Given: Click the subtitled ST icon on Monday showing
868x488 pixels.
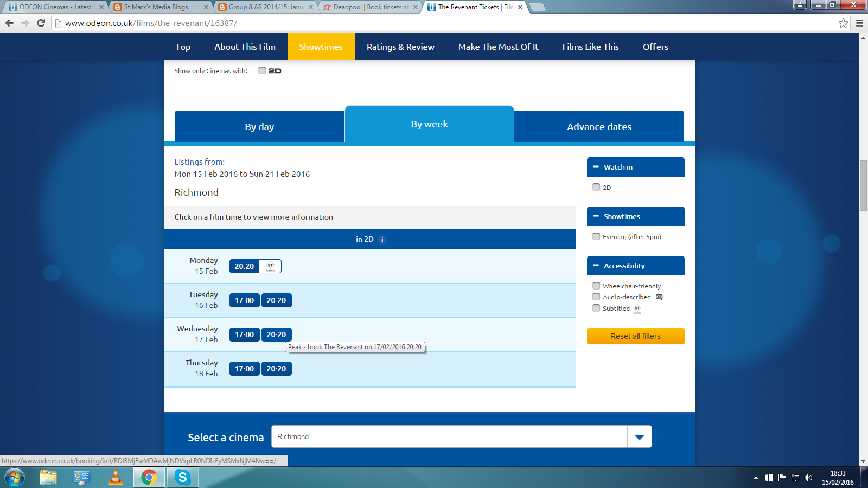Looking at the screenshot, I should (x=270, y=266).
